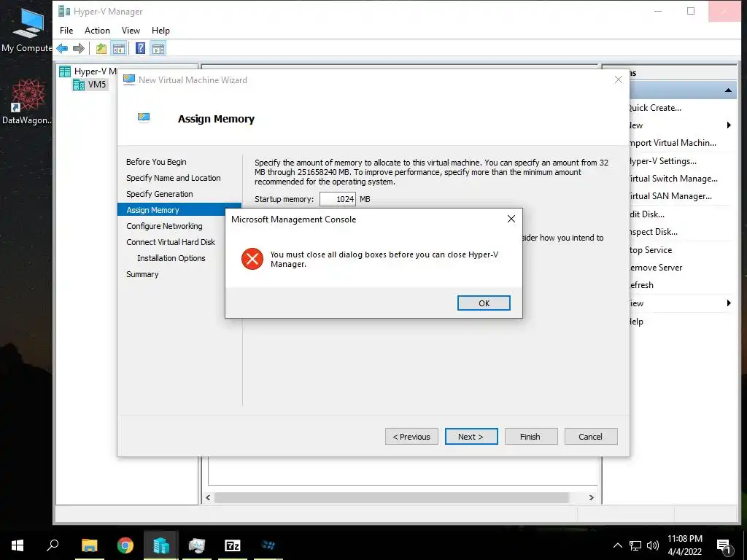Click the Hyper-V Manager taskbar icon

[x=161, y=545]
